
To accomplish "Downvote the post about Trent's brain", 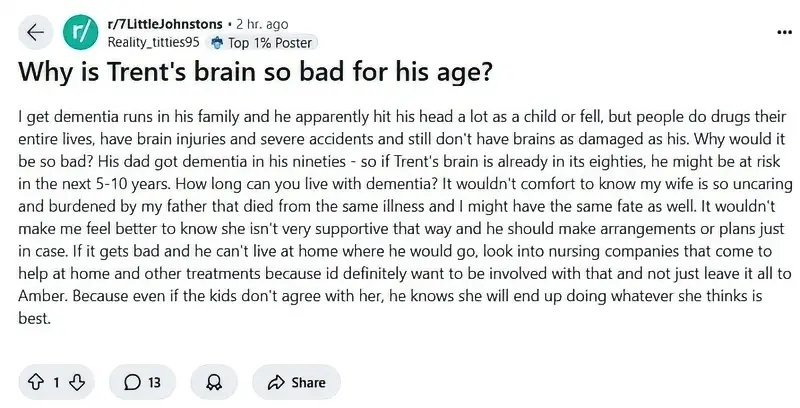I will click(77, 382).
